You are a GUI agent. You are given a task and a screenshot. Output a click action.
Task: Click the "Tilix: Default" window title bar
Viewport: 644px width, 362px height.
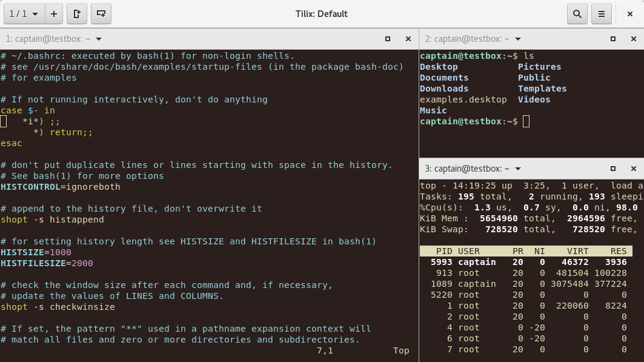coord(321,13)
